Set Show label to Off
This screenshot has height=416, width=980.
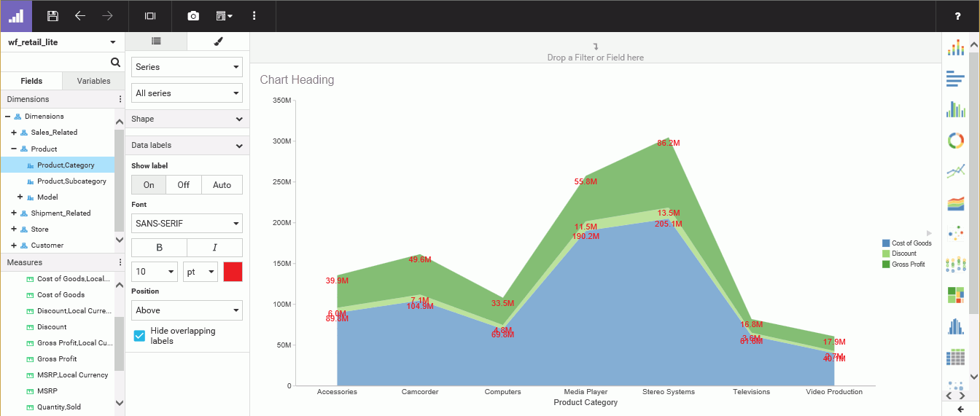click(x=184, y=185)
